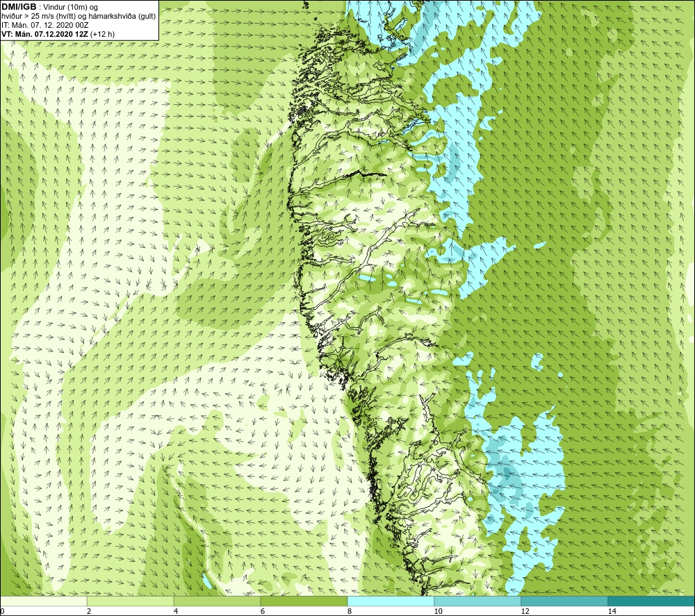Click the 4–6 m/s green legend swatch
This screenshot has width=695, height=616.
tap(217, 601)
